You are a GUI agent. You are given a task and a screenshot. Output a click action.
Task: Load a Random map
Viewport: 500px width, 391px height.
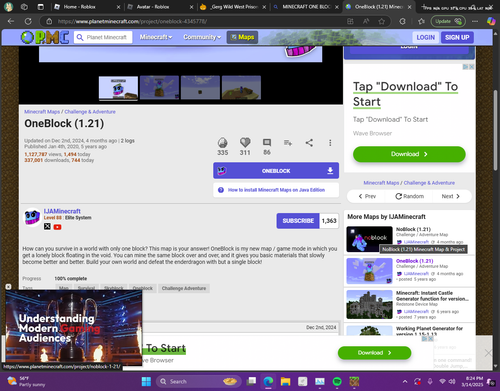pyautogui.click(x=409, y=196)
